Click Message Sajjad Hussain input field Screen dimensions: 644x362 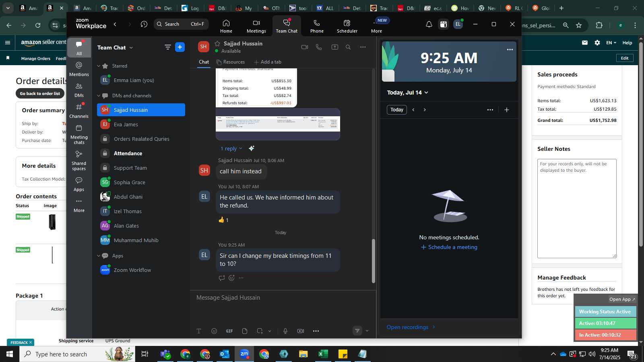[283, 298]
